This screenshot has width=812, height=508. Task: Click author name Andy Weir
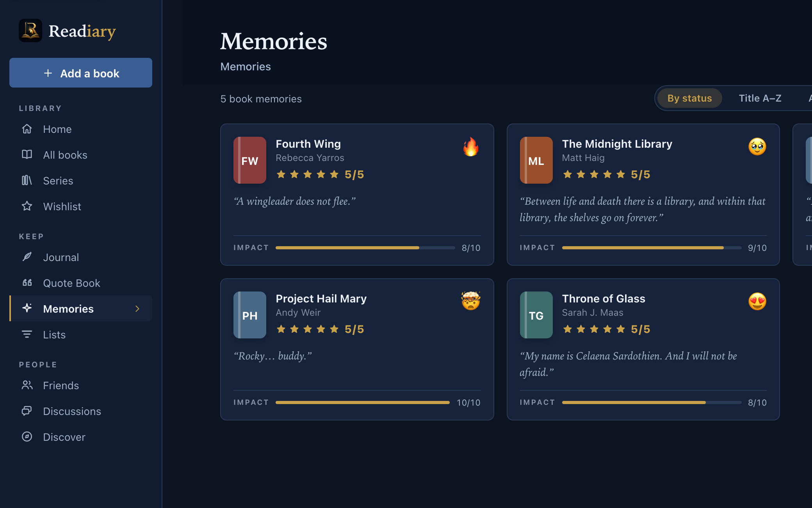pyautogui.click(x=298, y=313)
